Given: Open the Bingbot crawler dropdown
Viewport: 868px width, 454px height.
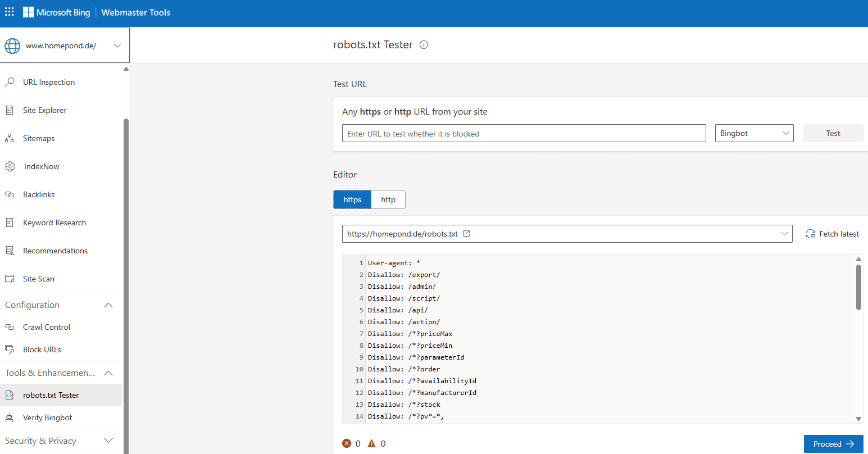Looking at the screenshot, I should tap(754, 133).
